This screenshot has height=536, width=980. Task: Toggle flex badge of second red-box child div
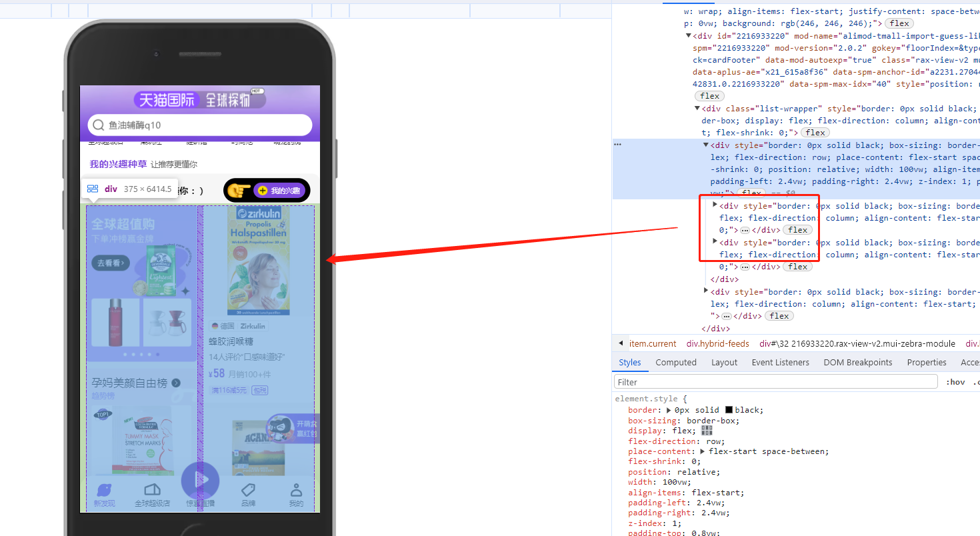[x=798, y=267]
